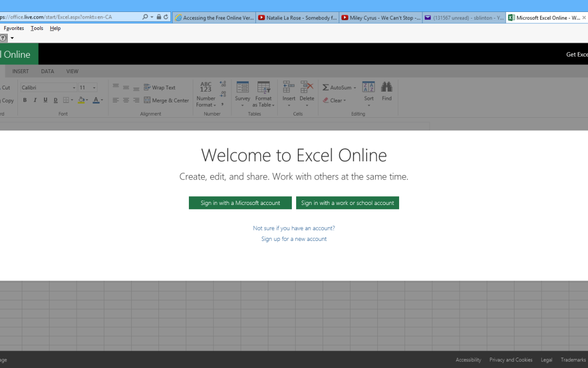Click the Insert cells icon

(289, 88)
